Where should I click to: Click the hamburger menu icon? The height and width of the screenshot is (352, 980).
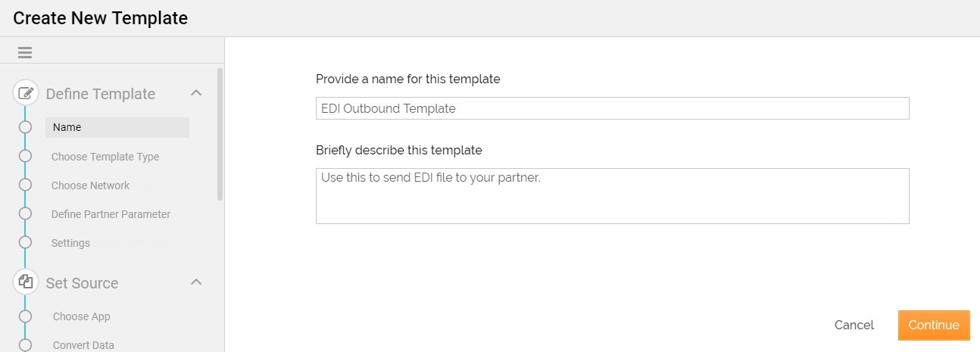coord(25,53)
